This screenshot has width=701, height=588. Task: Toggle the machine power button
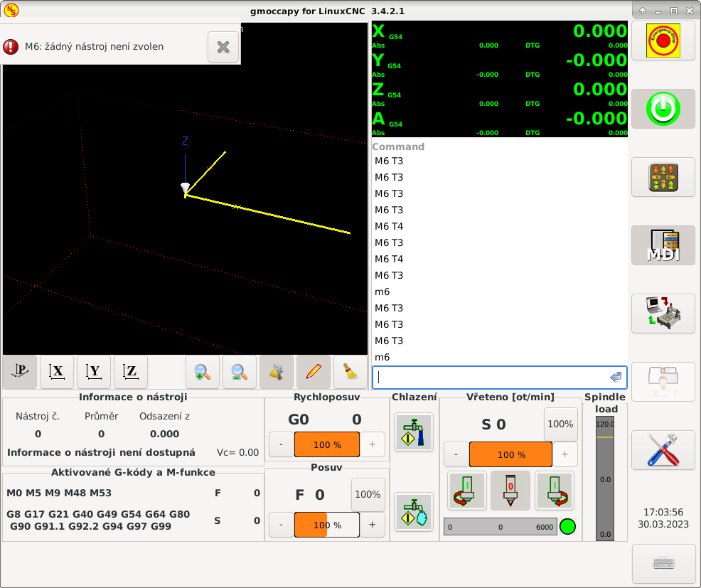[663, 109]
